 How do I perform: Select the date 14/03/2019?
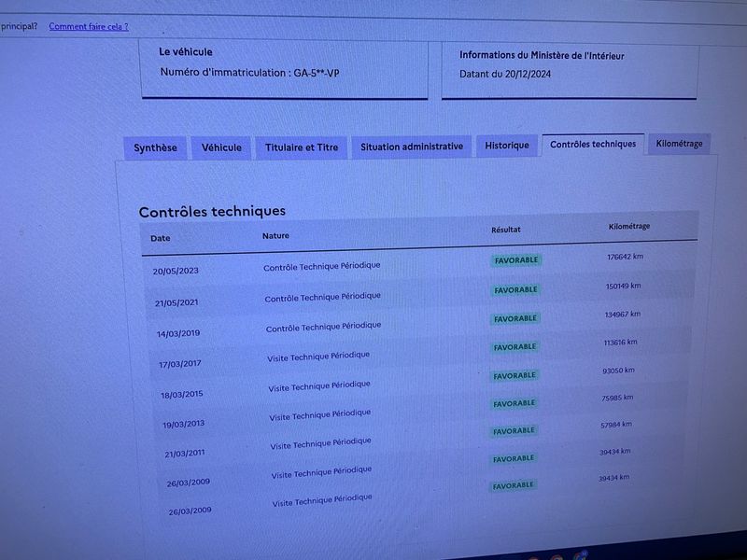click(178, 333)
